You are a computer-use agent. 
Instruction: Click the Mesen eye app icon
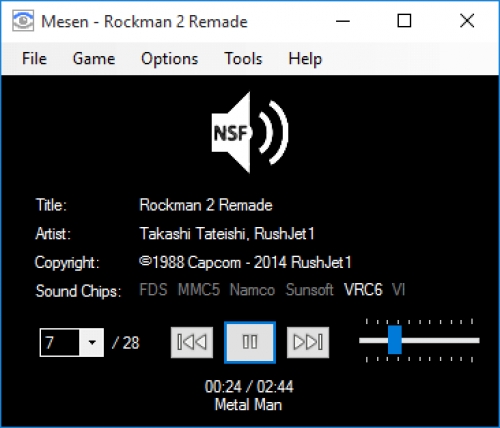coord(23,21)
